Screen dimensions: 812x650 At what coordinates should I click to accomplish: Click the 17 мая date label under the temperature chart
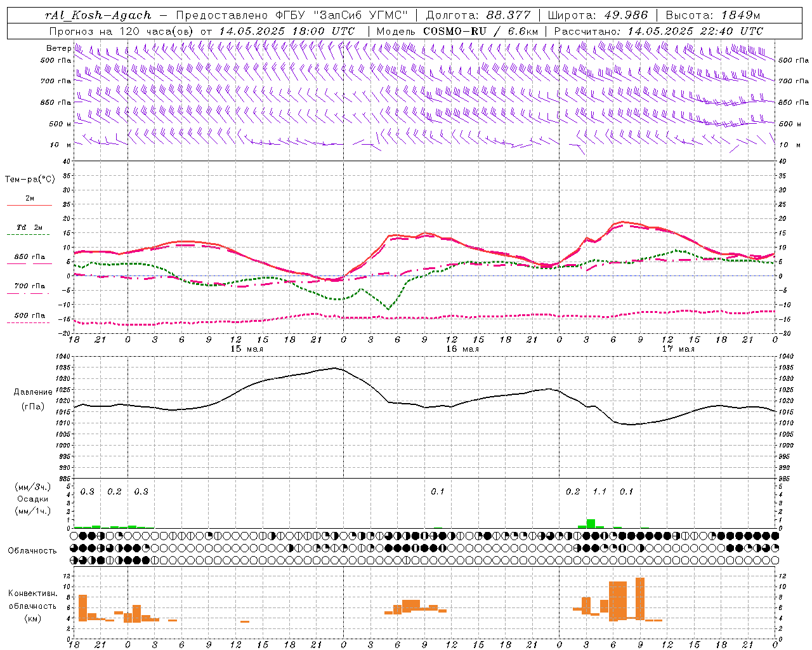(x=678, y=349)
